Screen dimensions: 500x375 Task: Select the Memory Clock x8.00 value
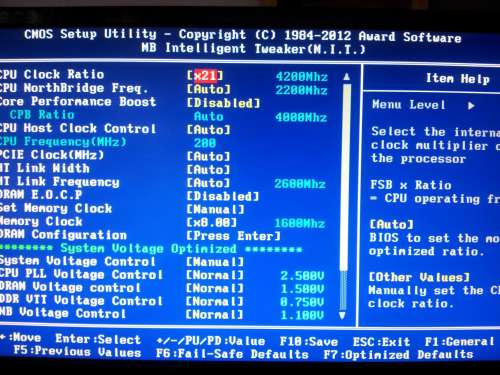tap(212, 222)
